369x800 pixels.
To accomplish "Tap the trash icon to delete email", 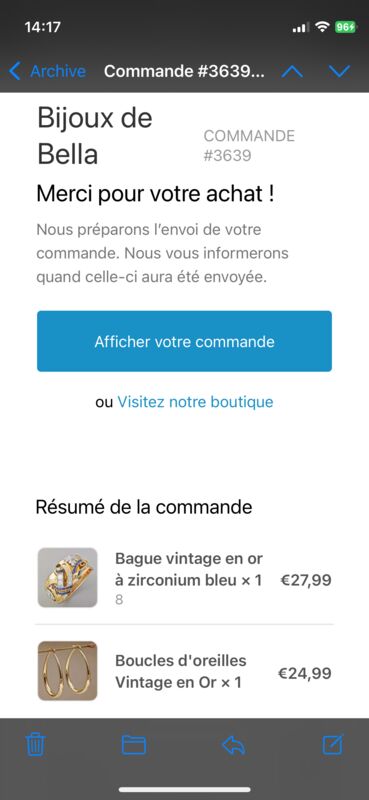I will point(36,745).
